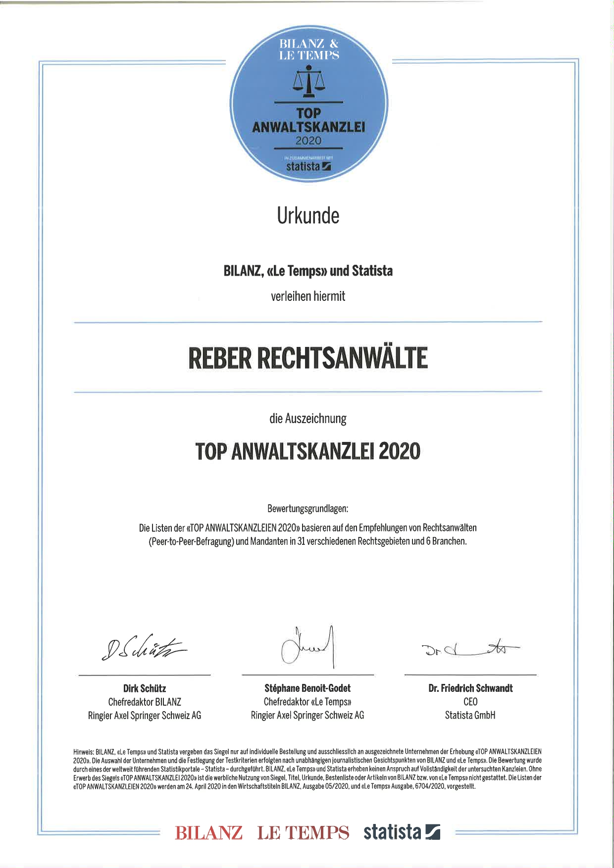614x868 pixels.
Task: Click the text 'verleihen hiermit'
Action: pyautogui.click(x=308, y=296)
